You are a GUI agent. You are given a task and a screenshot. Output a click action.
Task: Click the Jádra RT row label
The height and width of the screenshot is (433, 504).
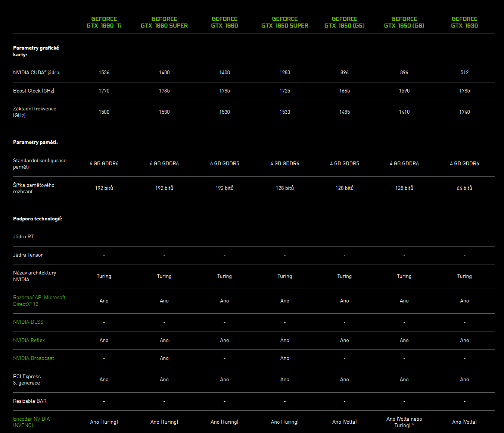click(x=23, y=236)
